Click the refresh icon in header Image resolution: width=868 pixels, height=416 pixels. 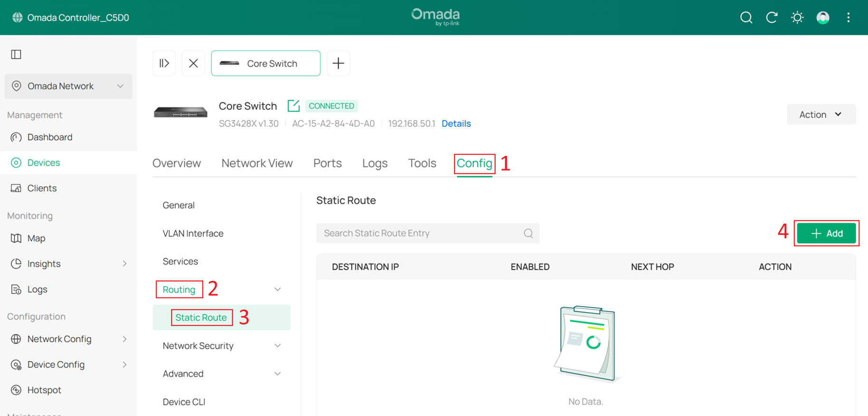point(772,18)
